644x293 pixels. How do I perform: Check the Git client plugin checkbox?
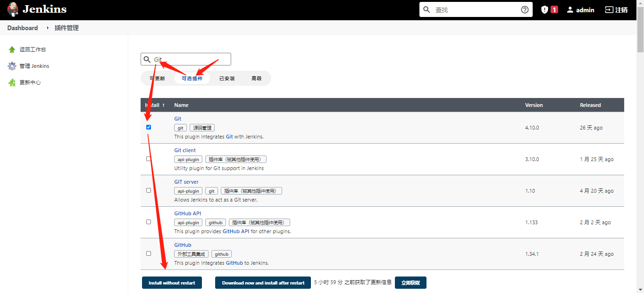coord(149,159)
